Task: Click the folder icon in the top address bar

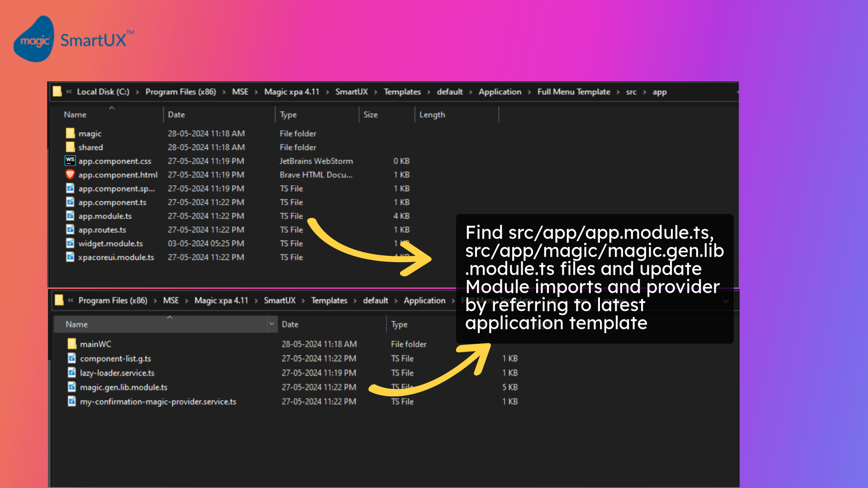Action: pyautogui.click(x=57, y=92)
